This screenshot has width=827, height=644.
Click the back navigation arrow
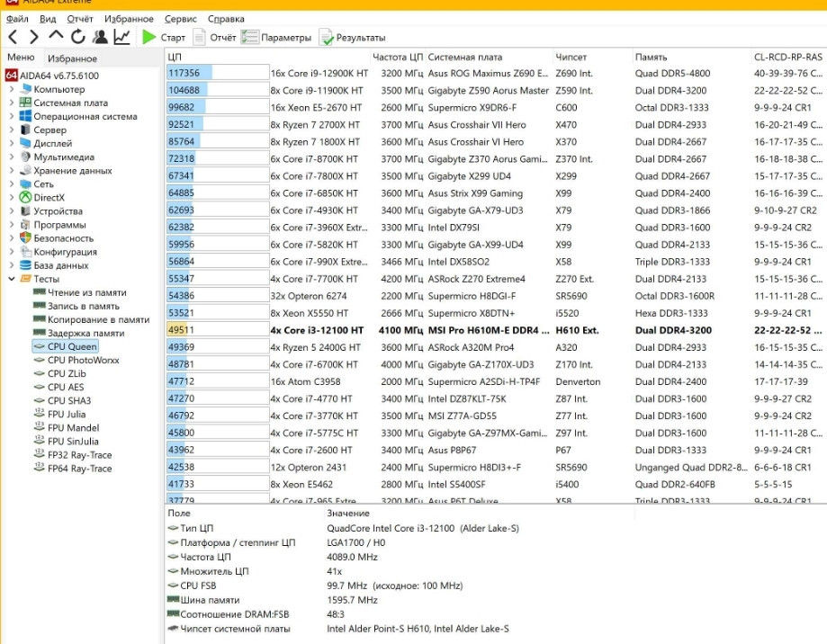(13, 37)
